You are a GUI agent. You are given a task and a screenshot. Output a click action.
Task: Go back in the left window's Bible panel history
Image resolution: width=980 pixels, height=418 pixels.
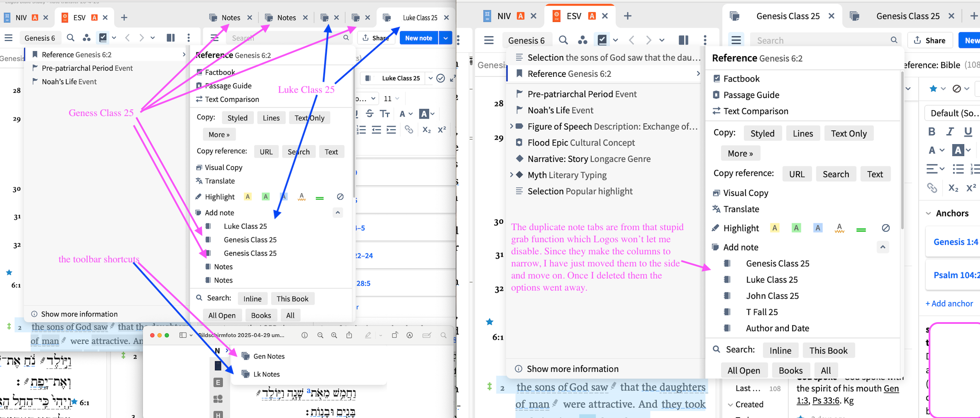click(x=127, y=38)
